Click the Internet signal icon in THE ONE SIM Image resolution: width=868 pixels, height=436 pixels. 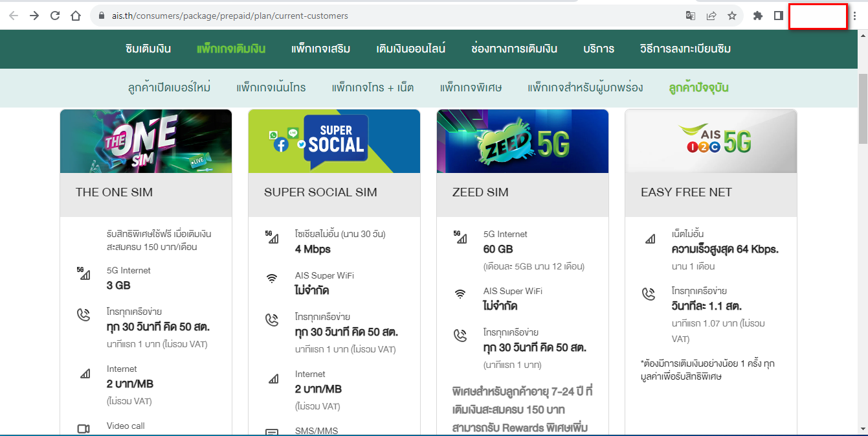[x=85, y=374]
